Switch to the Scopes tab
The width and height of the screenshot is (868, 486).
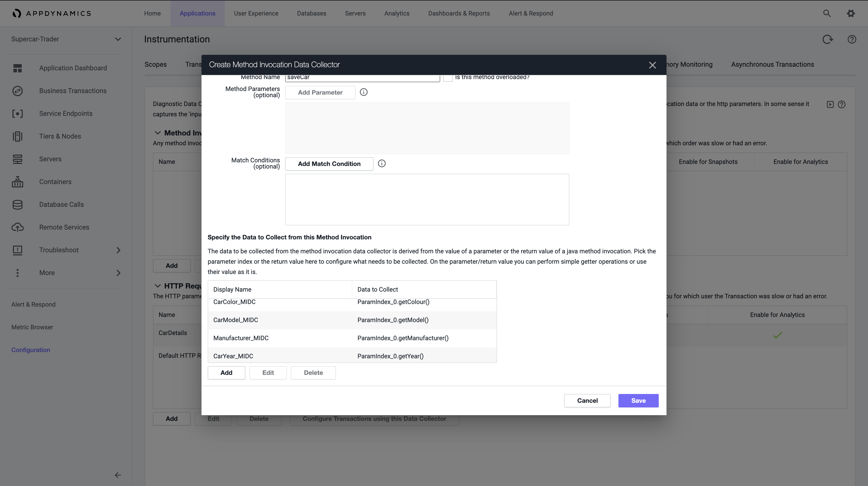[156, 64]
